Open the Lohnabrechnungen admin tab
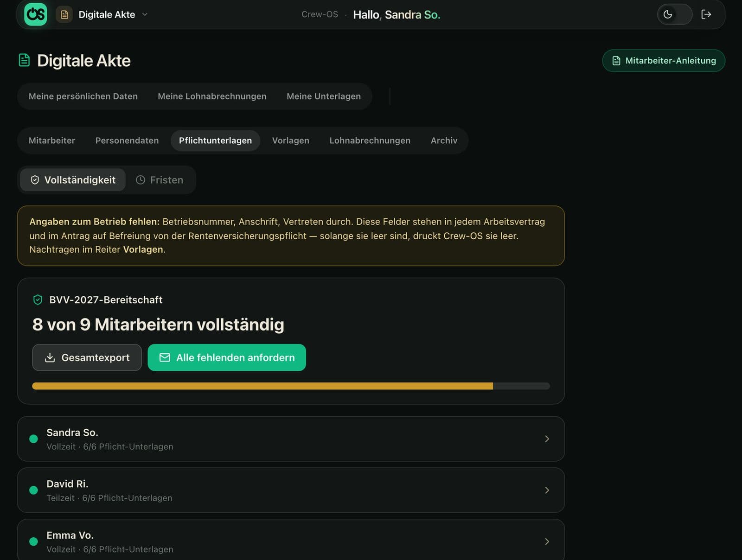The width and height of the screenshot is (742, 560). [x=370, y=140]
